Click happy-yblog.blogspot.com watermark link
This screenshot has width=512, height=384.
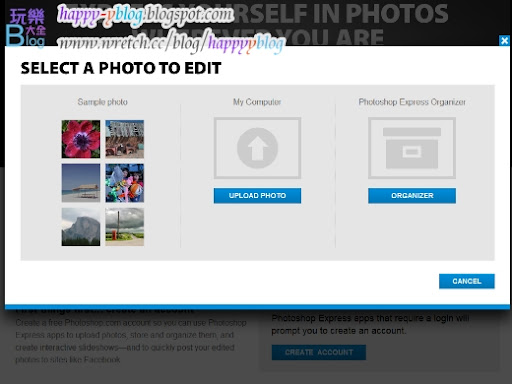(x=145, y=15)
